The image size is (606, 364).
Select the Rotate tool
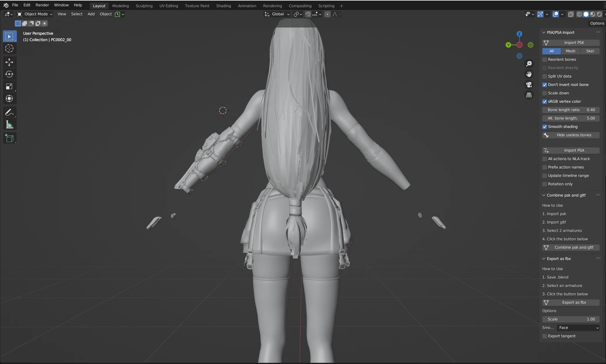pos(9,74)
